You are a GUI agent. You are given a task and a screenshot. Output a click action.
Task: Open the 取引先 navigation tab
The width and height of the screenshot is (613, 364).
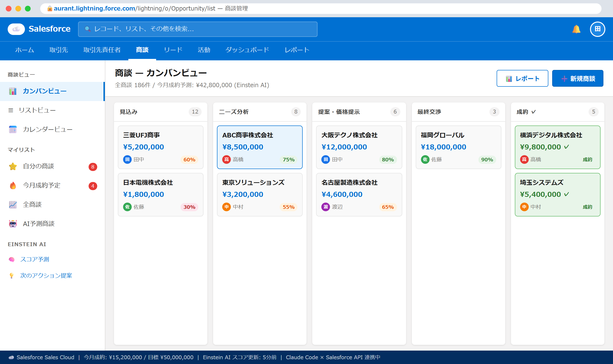pos(59,50)
